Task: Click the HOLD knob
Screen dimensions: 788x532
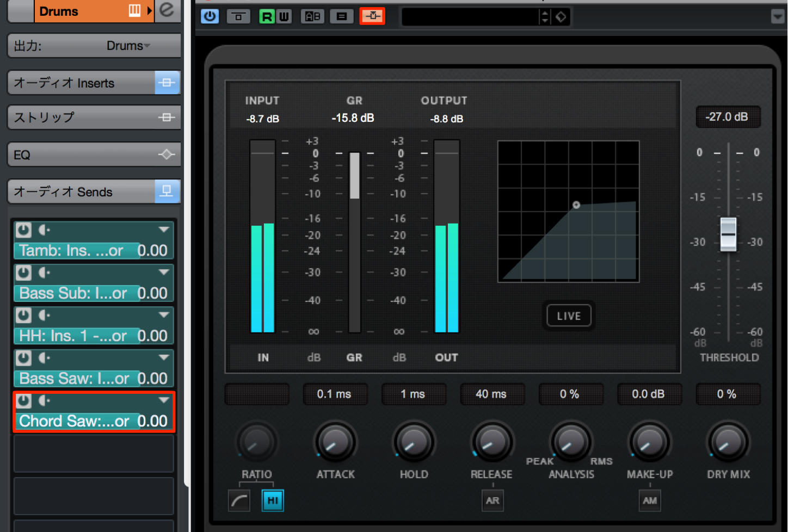Action: 414,442
